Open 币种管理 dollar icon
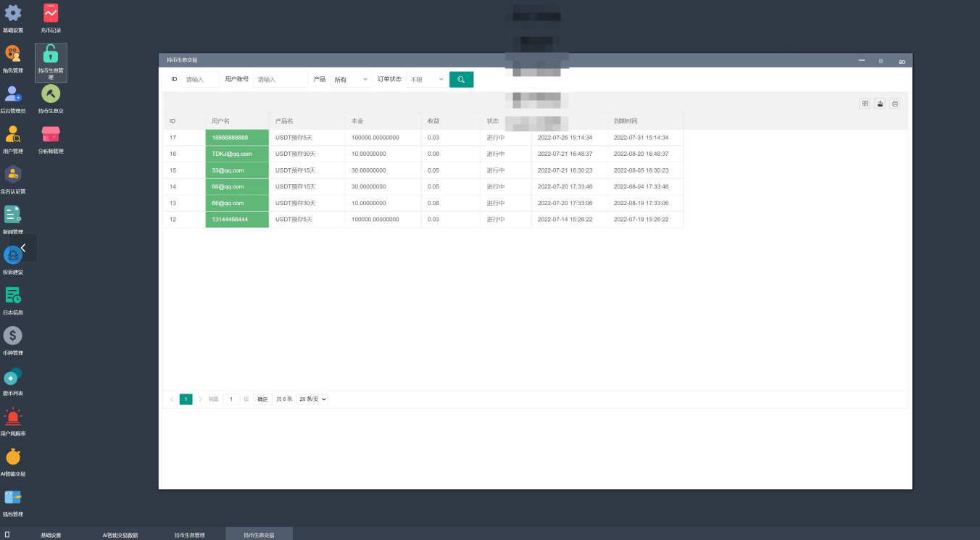Viewport: 980px width, 540px height. click(x=13, y=336)
